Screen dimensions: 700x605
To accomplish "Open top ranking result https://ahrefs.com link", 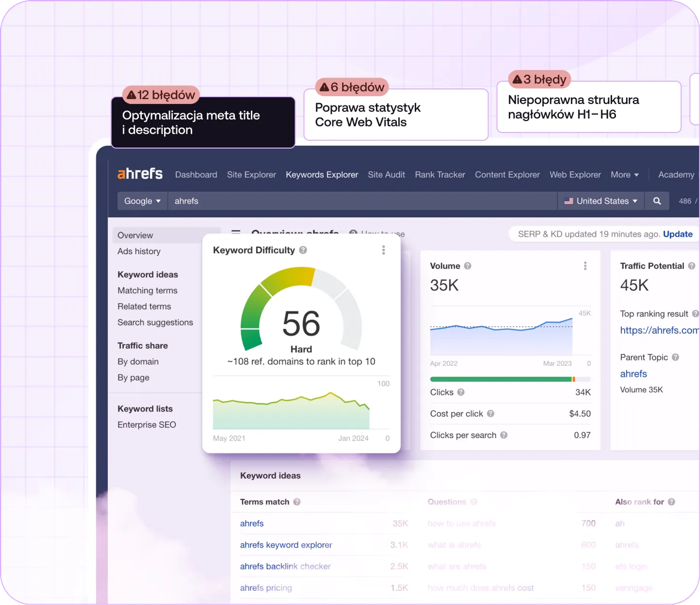I will [659, 330].
